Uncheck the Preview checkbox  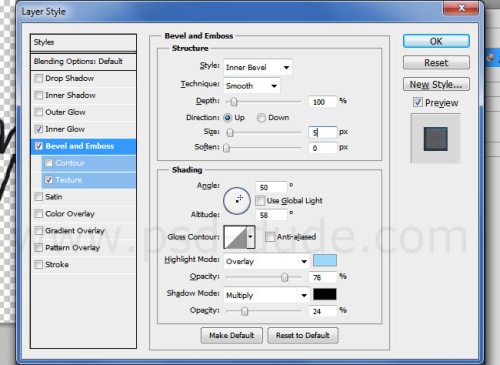[418, 102]
